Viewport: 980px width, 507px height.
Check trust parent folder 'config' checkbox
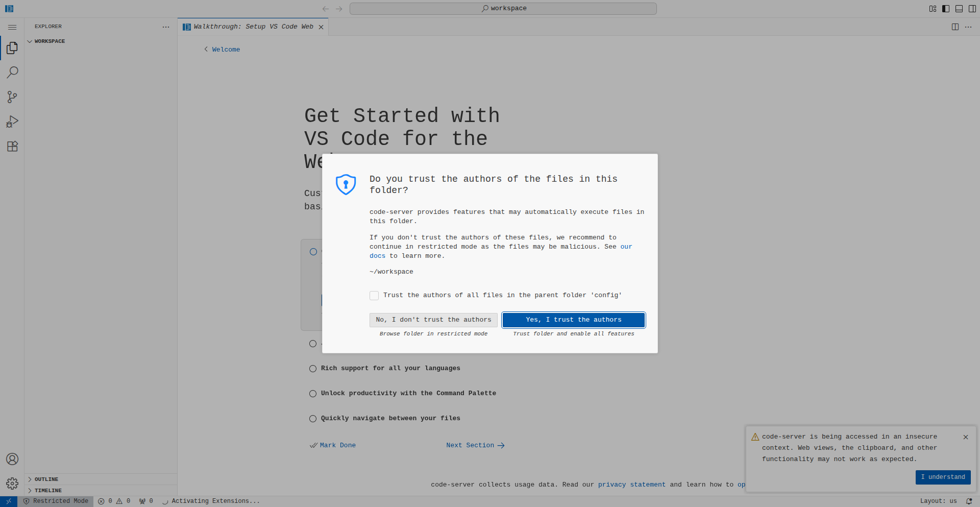coord(374,296)
